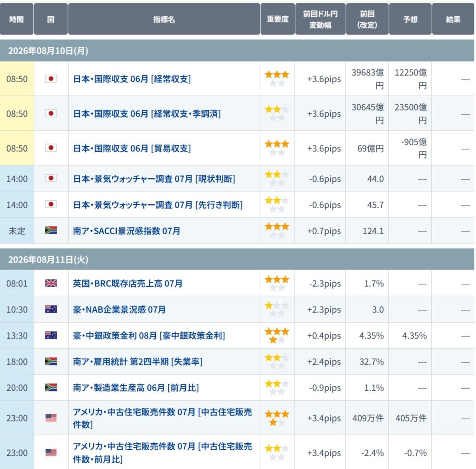Click Australia flag in NAB企業景況感 row
Viewport: 476px width, 469px height.
pyautogui.click(x=51, y=309)
